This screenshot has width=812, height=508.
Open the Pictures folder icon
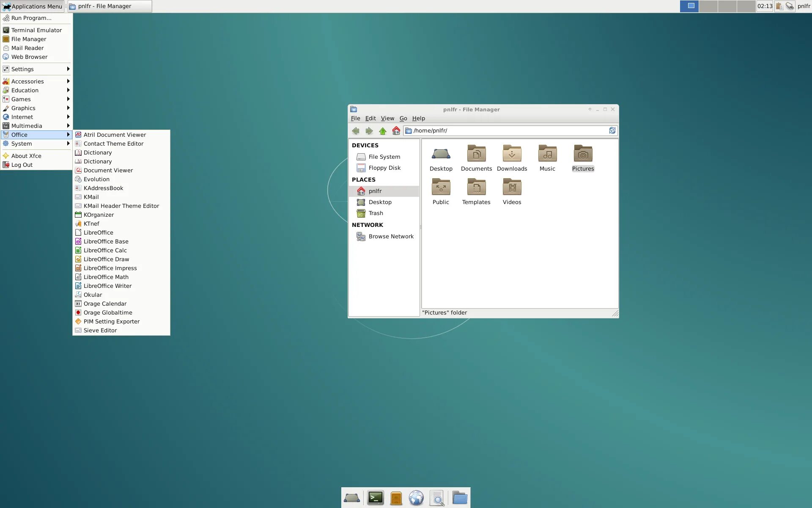click(x=583, y=155)
